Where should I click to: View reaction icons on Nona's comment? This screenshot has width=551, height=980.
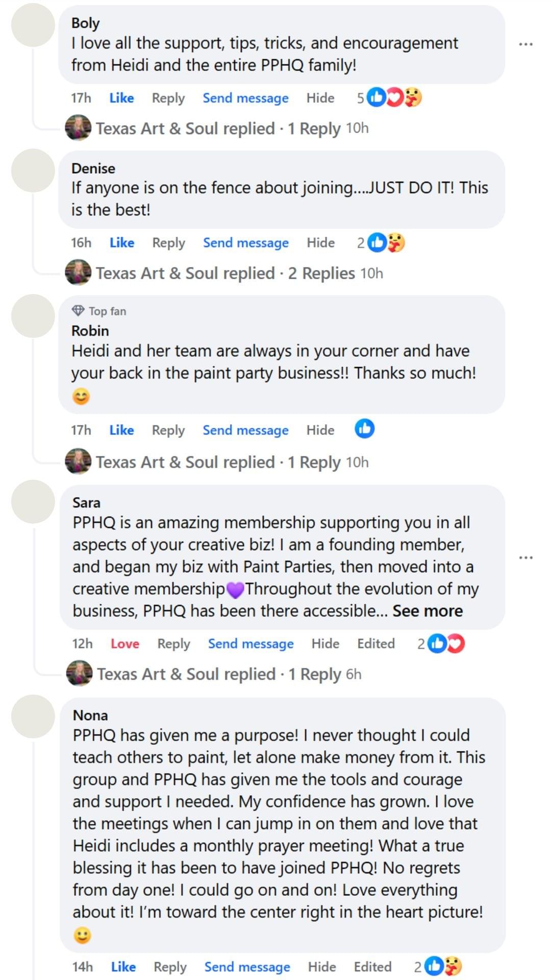pyautogui.click(x=442, y=966)
